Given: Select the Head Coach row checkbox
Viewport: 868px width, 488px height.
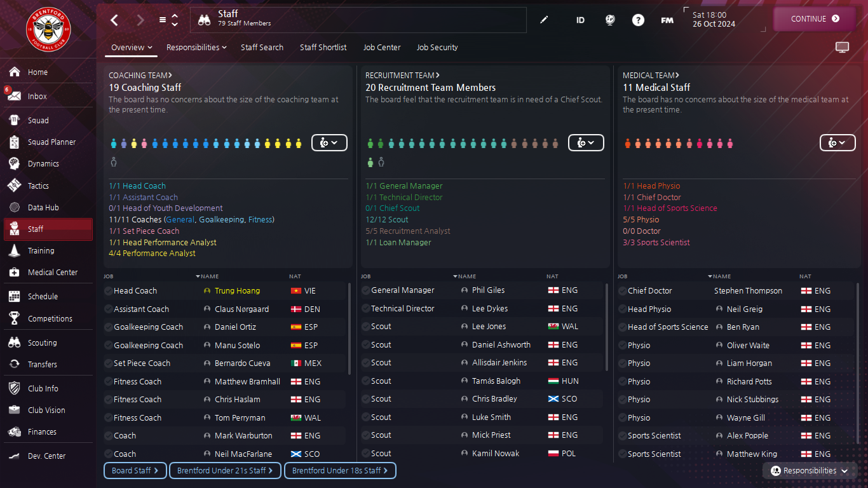Looking at the screenshot, I should click(x=109, y=291).
